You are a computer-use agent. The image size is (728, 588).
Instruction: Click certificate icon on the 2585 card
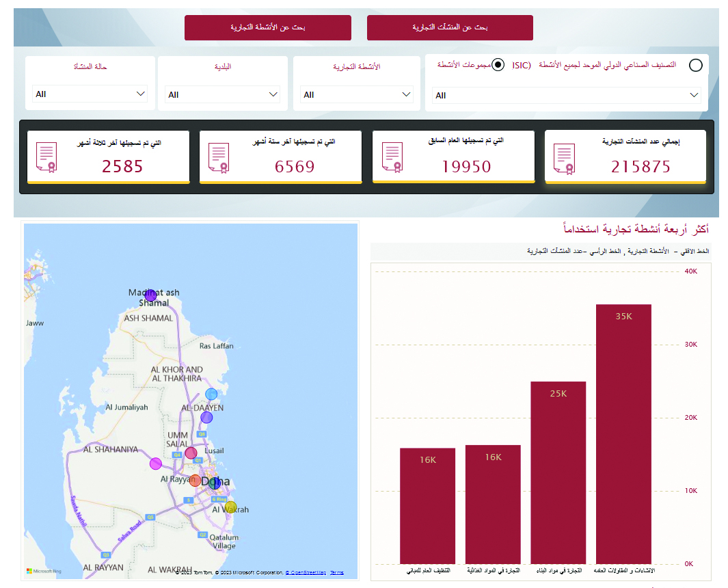[46, 157]
